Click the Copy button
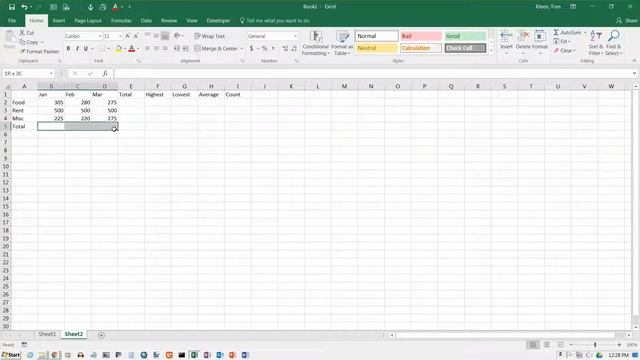640x360 pixels. tap(30, 42)
